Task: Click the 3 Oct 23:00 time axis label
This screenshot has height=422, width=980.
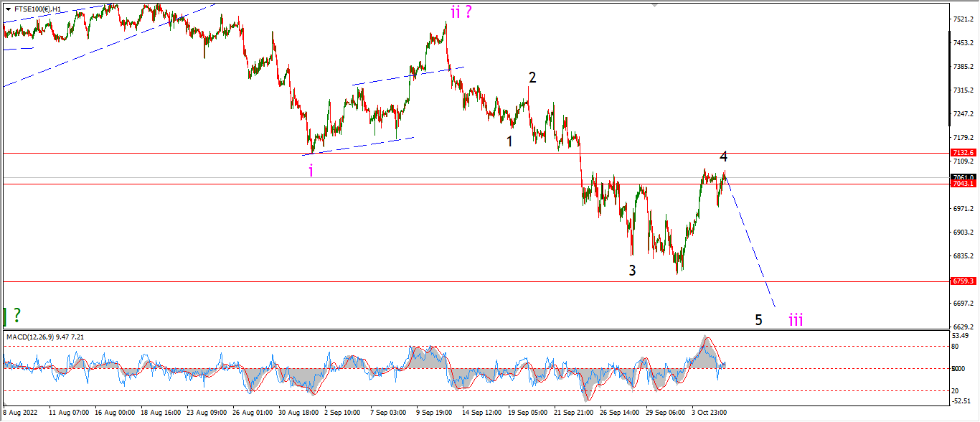Action: coord(711,413)
